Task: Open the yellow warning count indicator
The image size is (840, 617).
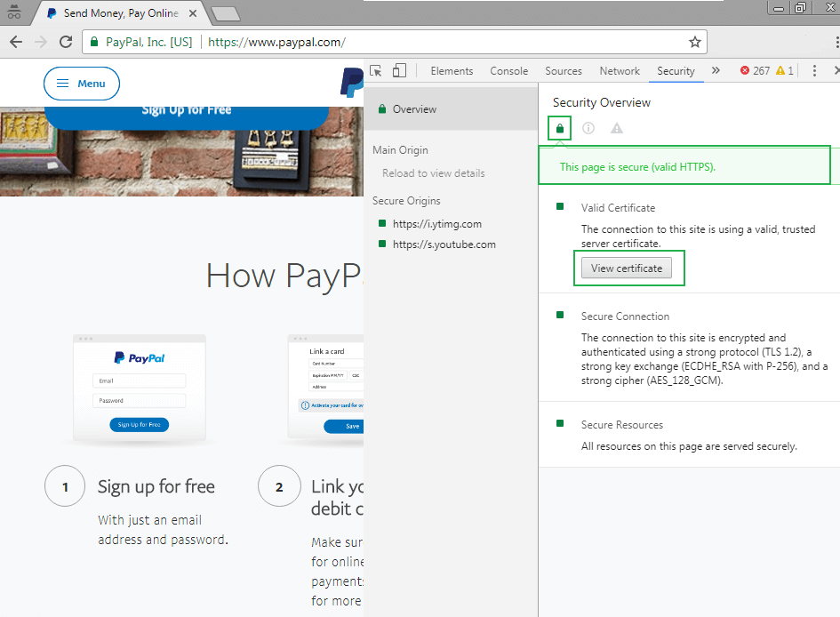Action: 785,71
